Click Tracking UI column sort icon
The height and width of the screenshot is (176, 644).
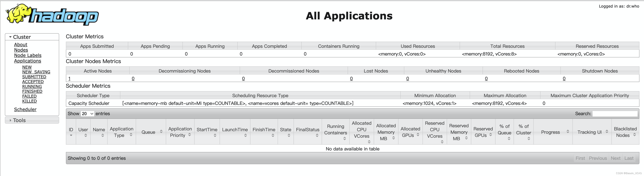pos(607,132)
